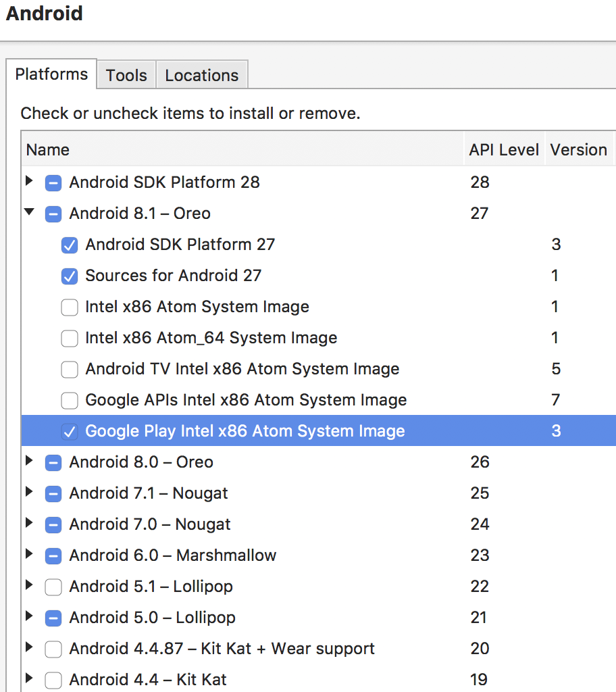This screenshot has width=616, height=692.
Task: Click API level 27 cell
Action: 480,214
